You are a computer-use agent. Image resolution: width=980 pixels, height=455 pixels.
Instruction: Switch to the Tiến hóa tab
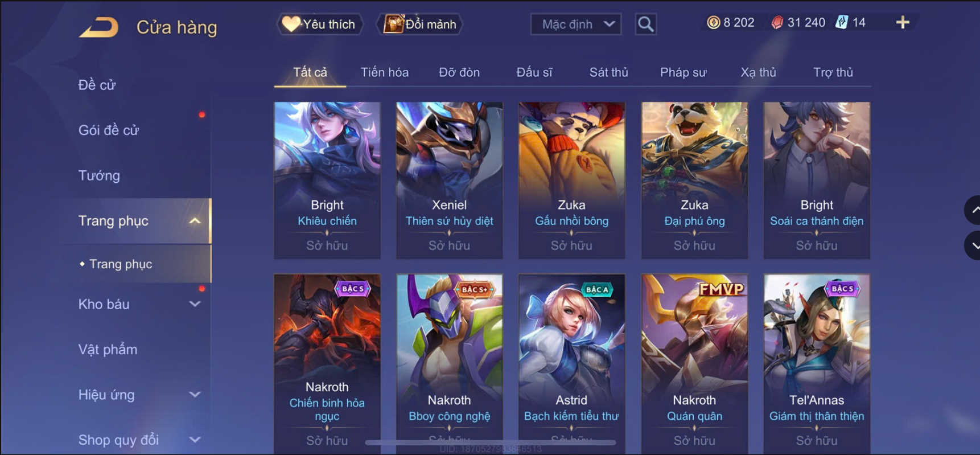385,72
